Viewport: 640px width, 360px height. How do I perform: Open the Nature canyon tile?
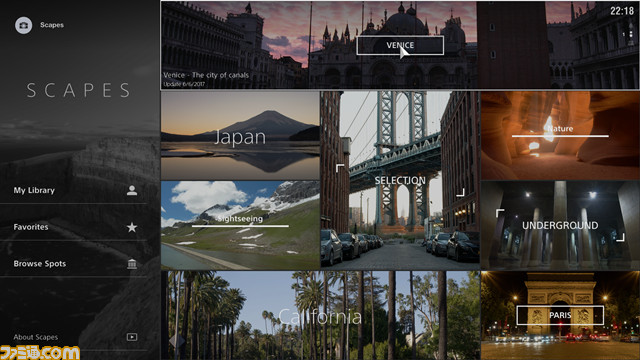pos(560,135)
